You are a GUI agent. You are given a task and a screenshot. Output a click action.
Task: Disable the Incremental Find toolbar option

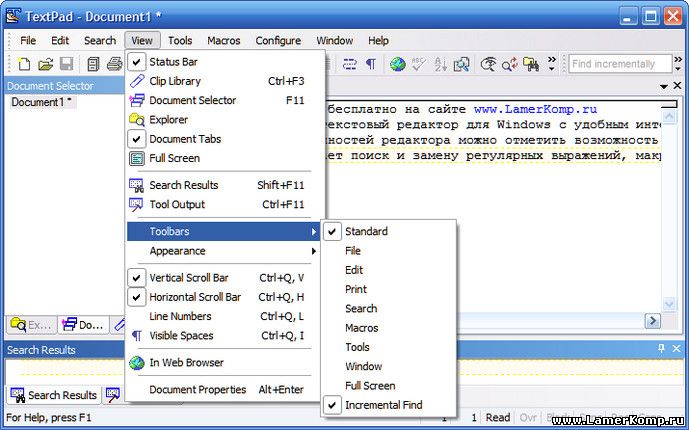(383, 405)
